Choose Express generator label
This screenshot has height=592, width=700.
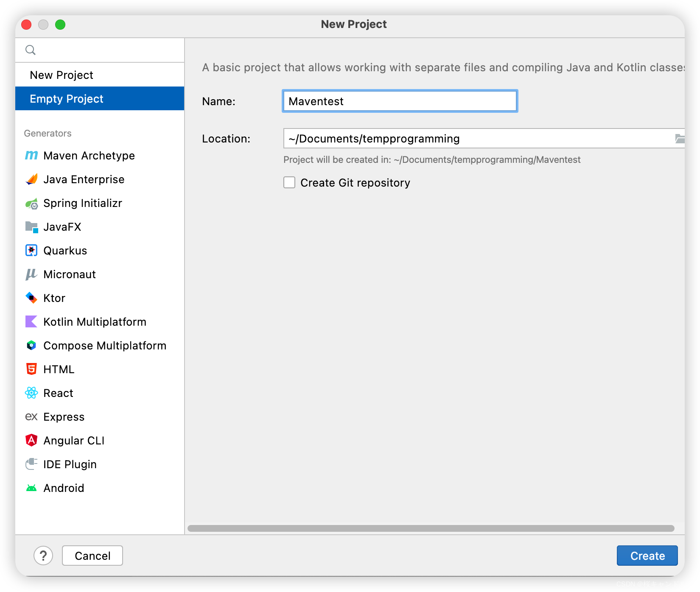click(64, 417)
